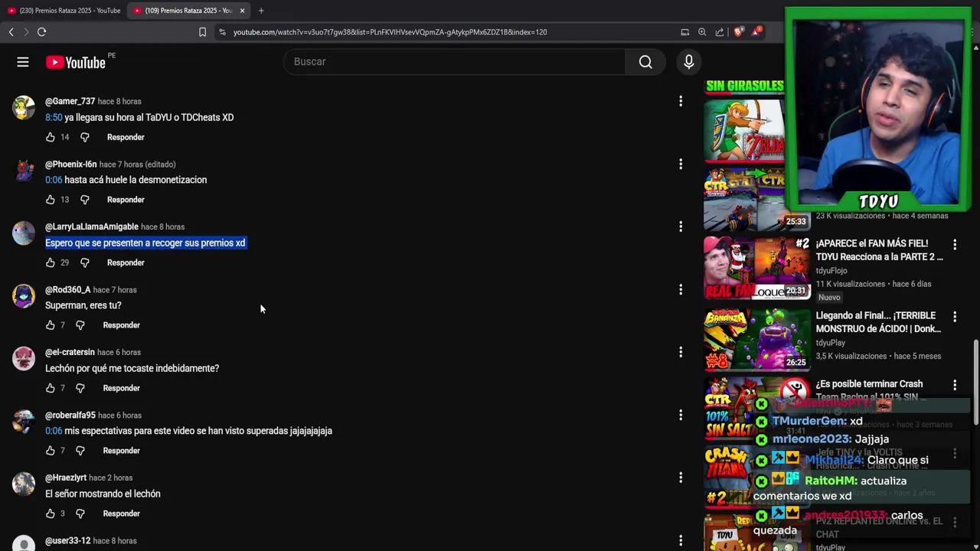Image resolution: width=980 pixels, height=551 pixels.
Task: Click @Rod360_A profile avatar
Action: click(x=24, y=296)
